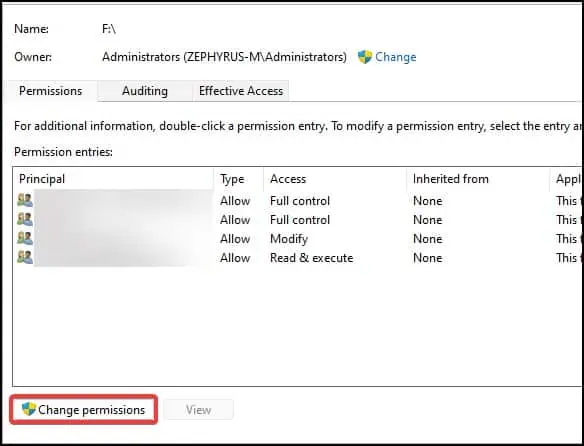This screenshot has width=584, height=446.
Task: Sort entries by the Principal column header
Action: (x=113, y=179)
